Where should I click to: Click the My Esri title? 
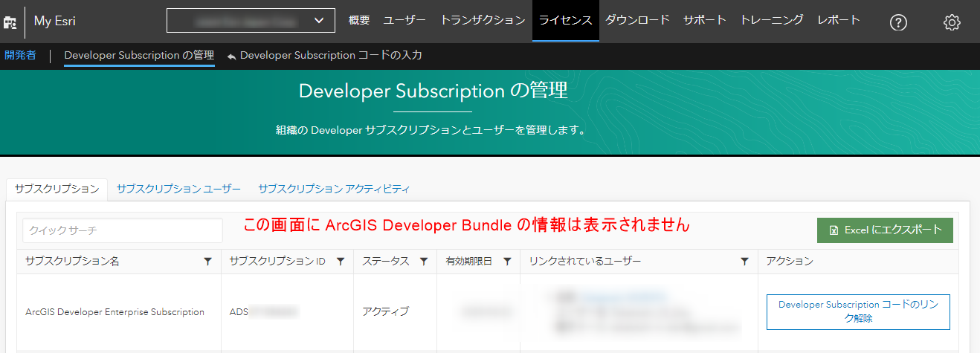pyautogui.click(x=55, y=22)
